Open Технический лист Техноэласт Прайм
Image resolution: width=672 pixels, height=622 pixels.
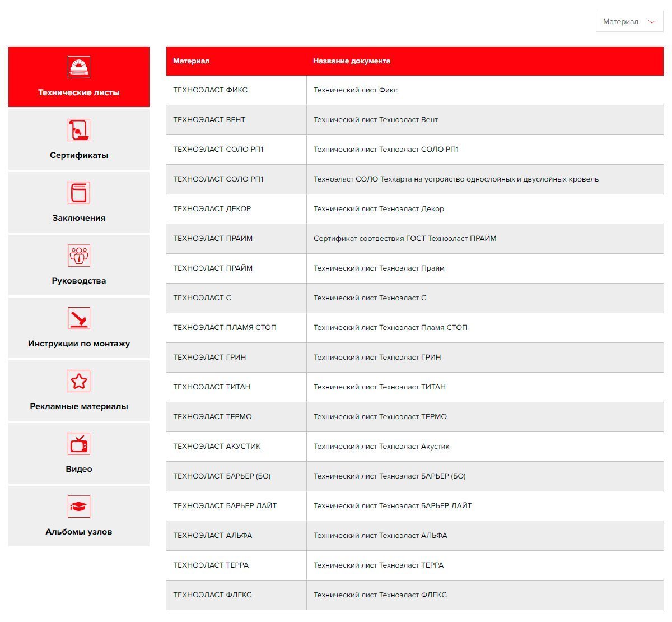point(379,268)
